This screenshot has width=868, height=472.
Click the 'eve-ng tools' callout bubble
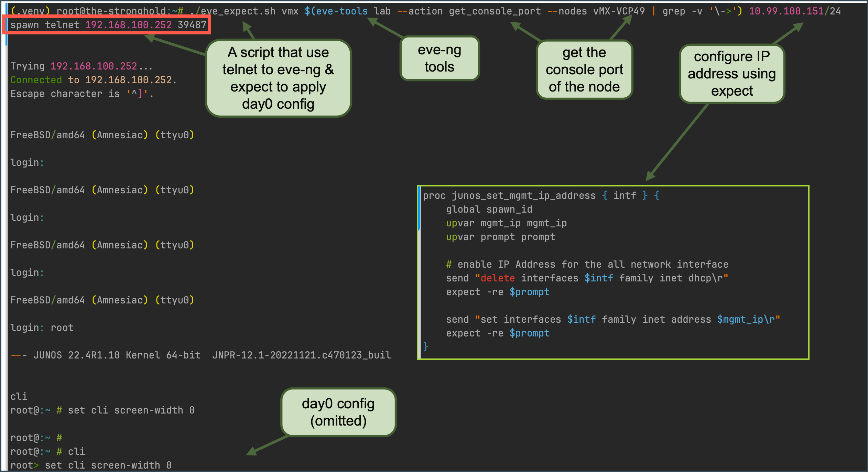(x=439, y=58)
